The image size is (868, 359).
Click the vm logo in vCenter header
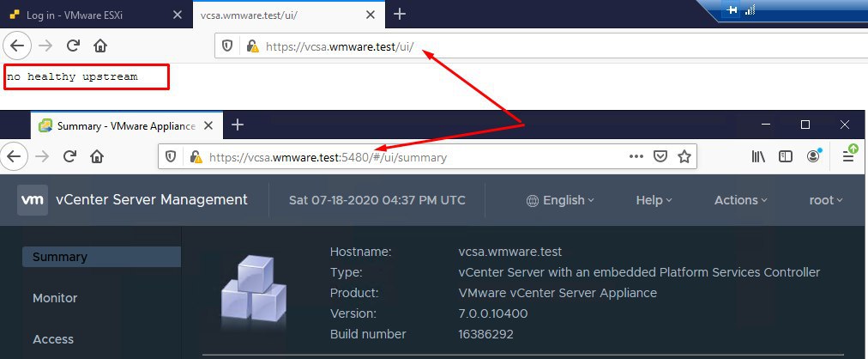33,200
